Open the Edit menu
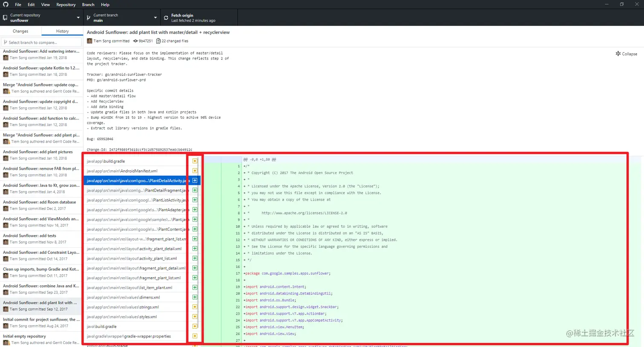The image size is (644, 347). [x=31, y=5]
